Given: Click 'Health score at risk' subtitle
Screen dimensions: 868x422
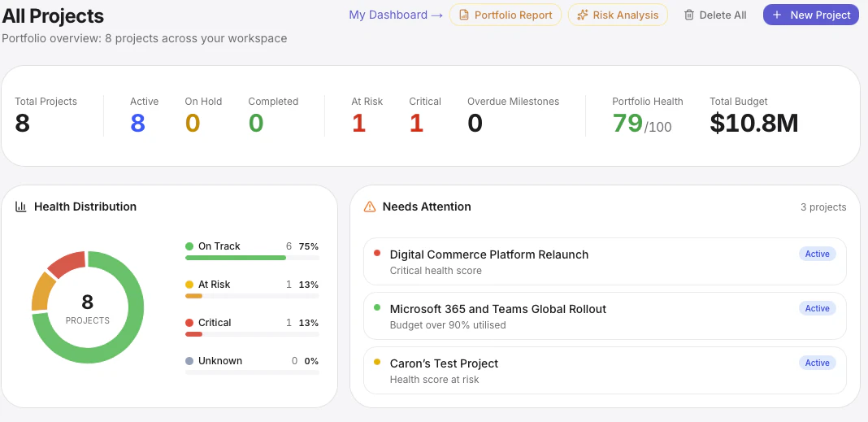Looking at the screenshot, I should click(x=435, y=380).
